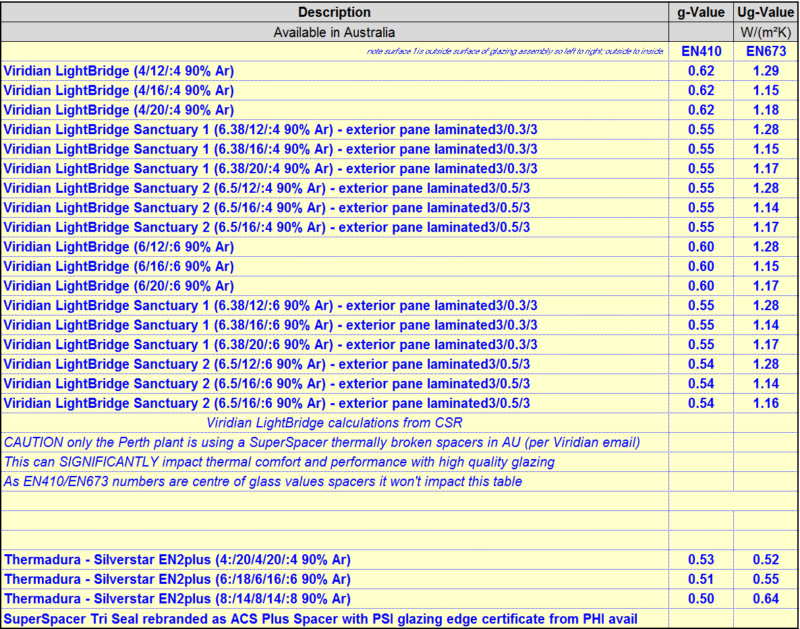Select Thermadura Silverstar EN2plus (6:/18/6/16/:6) row
This screenshot has height=629, width=800.
point(399,579)
